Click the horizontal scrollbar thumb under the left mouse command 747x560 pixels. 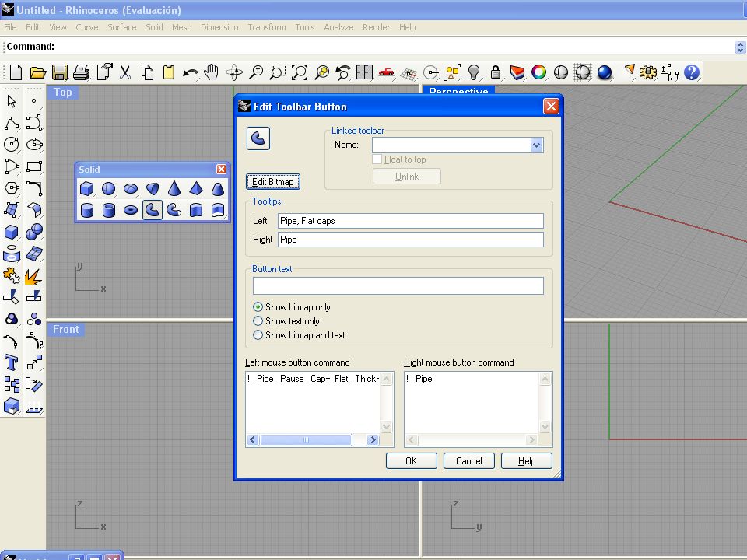click(306, 440)
